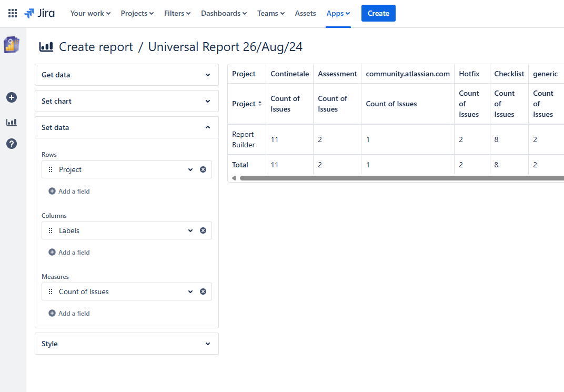Expand the Style section
The image size is (564, 392).
(x=126, y=344)
